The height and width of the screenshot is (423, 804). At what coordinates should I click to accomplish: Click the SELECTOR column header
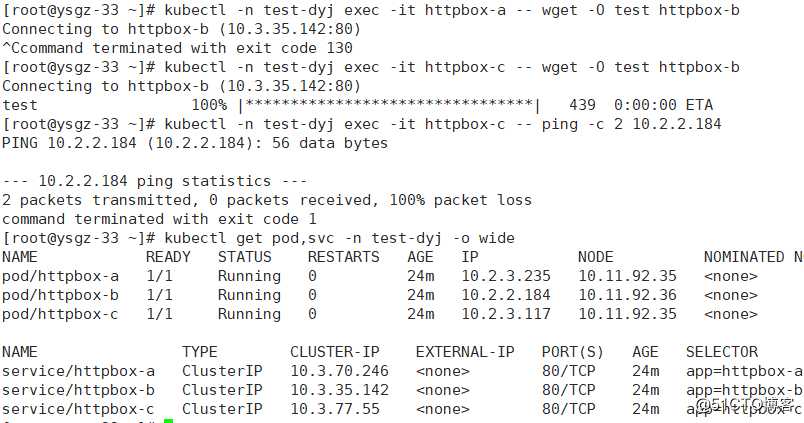[722, 352]
